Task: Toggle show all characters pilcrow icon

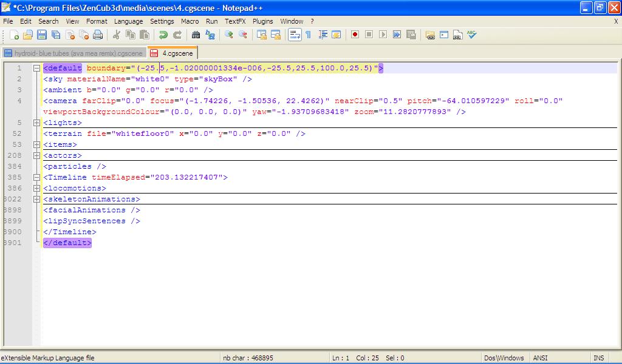Action: click(308, 35)
